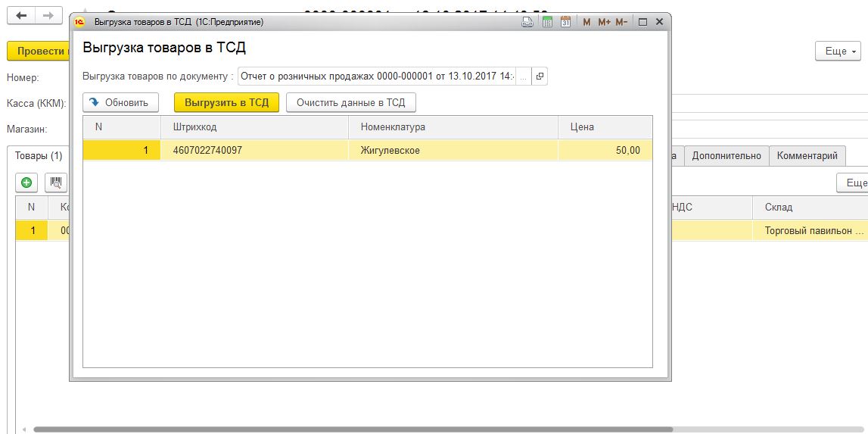This screenshot has width=868, height=434.
Task: Go back with the left arrow button
Action: click(x=21, y=16)
